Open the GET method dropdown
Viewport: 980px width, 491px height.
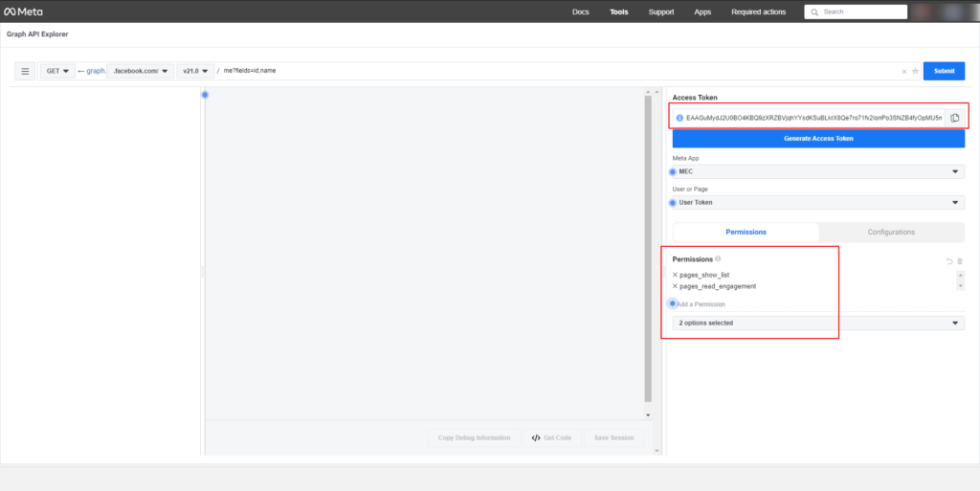coord(57,71)
